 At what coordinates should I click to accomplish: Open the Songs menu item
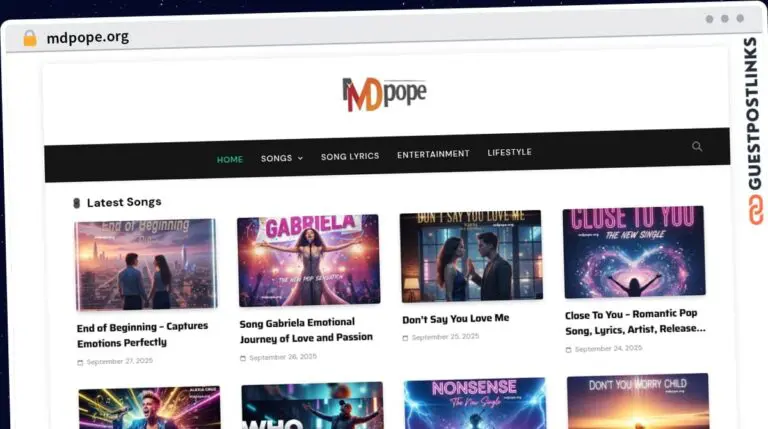point(276,158)
